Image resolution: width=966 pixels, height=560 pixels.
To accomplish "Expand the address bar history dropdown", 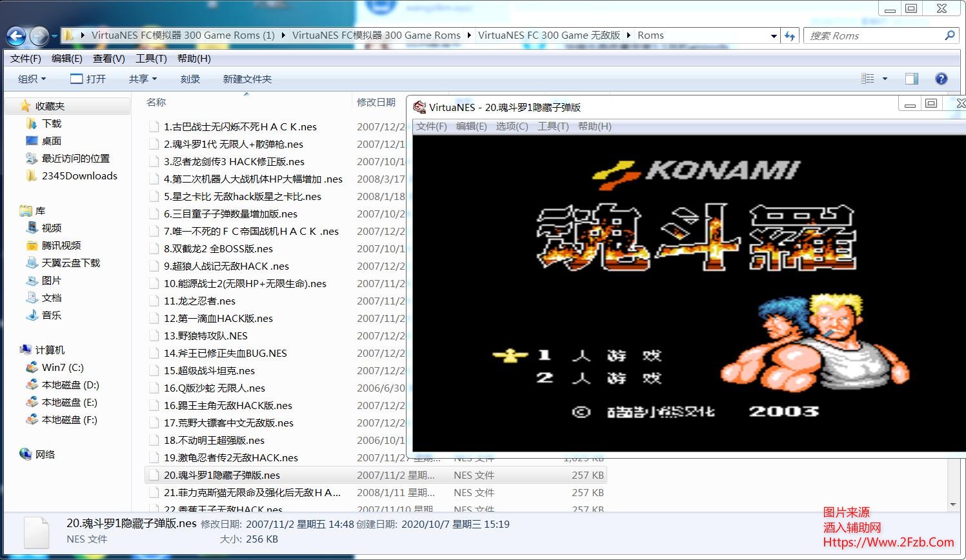I will point(774,36).
